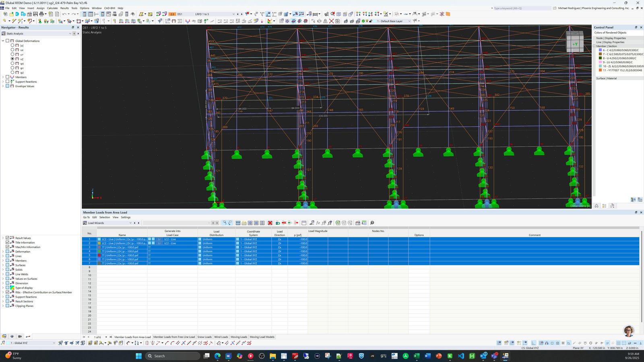
Task: Click the Print icon in the main toolbar
Action: (x=41, y=14)
